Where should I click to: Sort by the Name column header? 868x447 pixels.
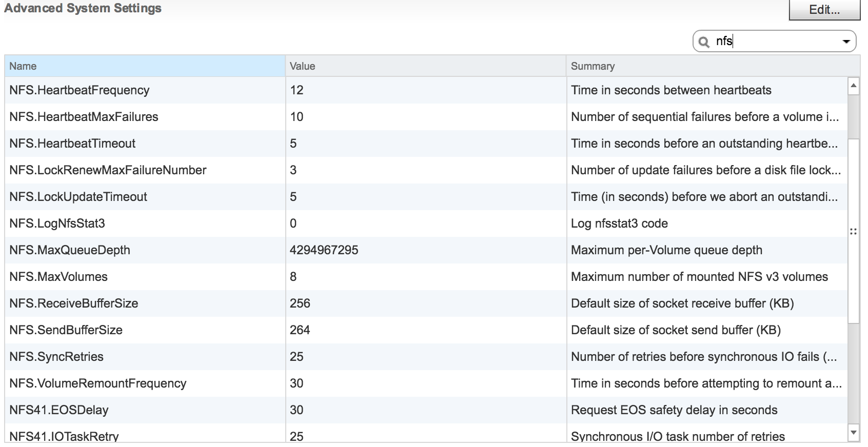pos(145,66)
